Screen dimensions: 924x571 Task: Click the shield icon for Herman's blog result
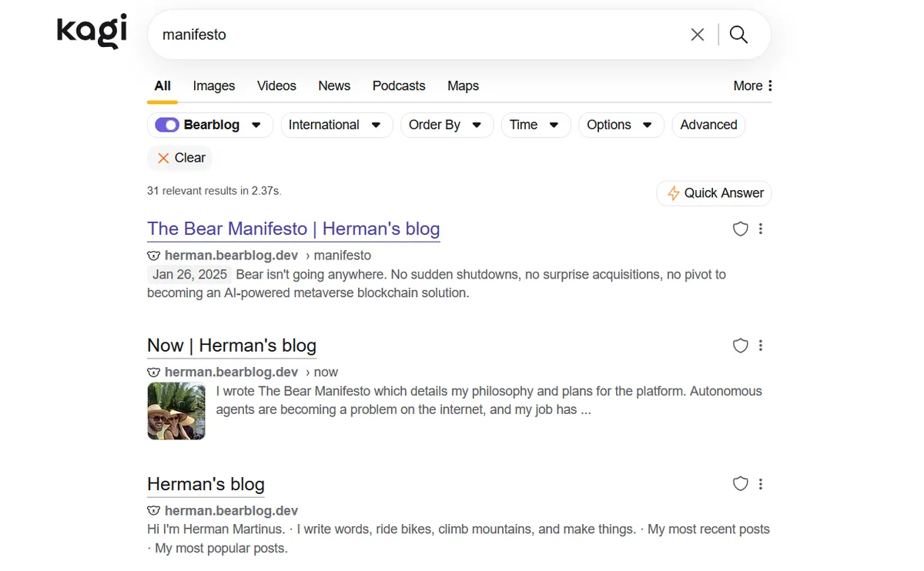click(x=740, y=484)
